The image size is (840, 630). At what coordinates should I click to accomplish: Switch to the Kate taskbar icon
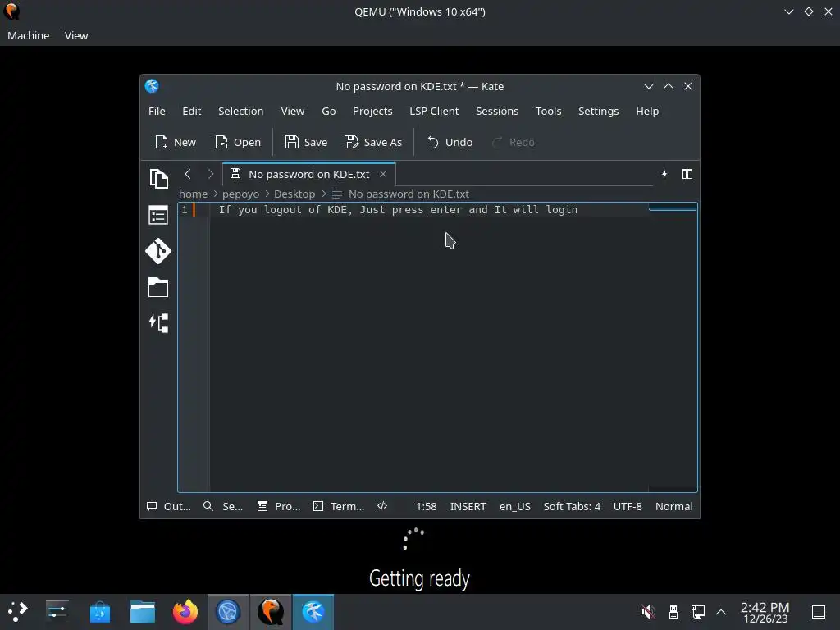tap(313, 611)
